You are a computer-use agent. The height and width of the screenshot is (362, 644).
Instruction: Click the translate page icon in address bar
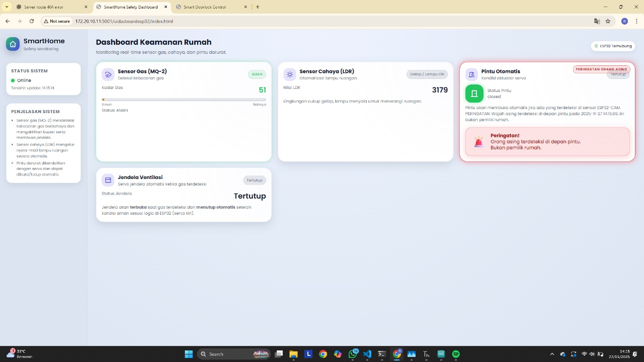(597, 21)
